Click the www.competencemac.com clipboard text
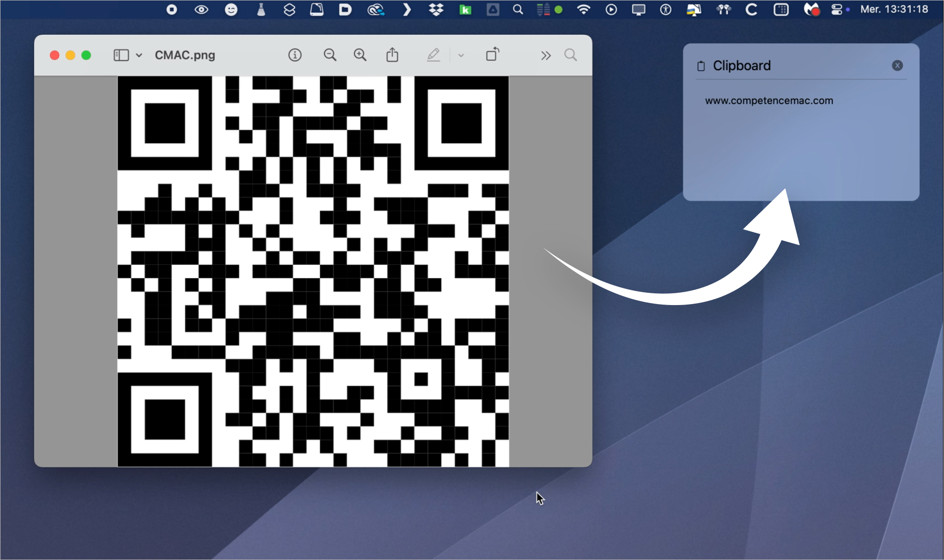944x560 pixels. coord(769,101)
